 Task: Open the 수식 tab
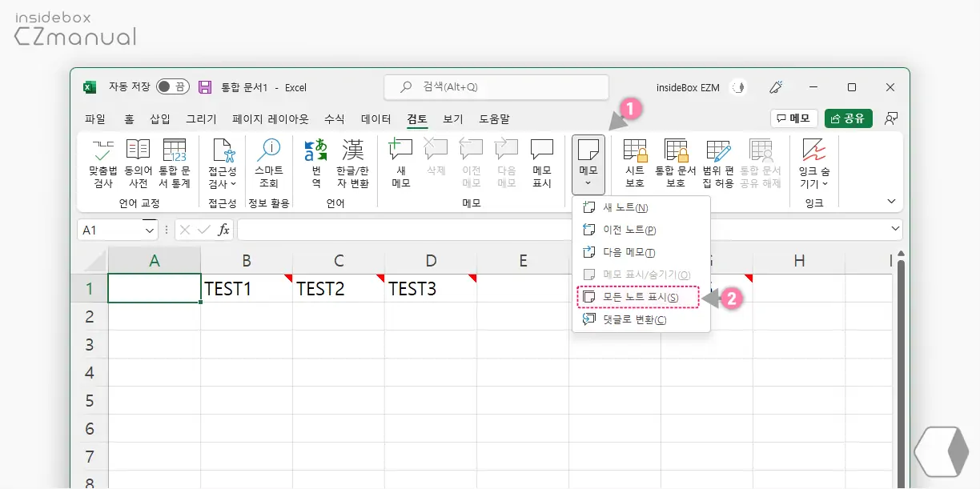335,118
